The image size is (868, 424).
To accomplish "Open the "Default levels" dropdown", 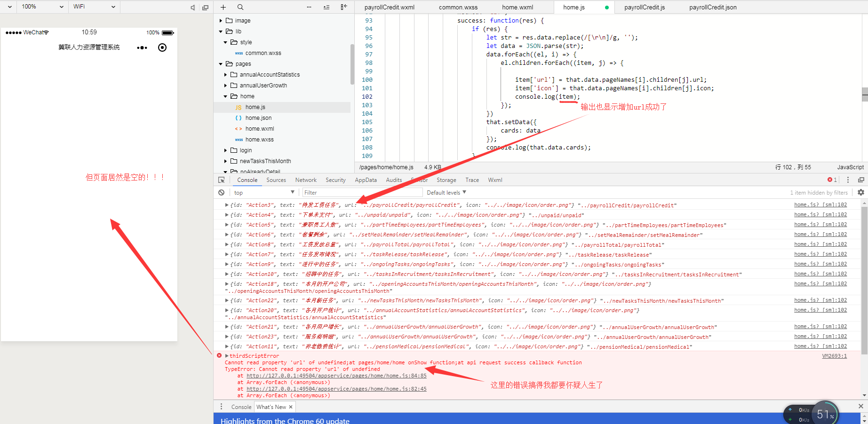I will tap(445, 192).
